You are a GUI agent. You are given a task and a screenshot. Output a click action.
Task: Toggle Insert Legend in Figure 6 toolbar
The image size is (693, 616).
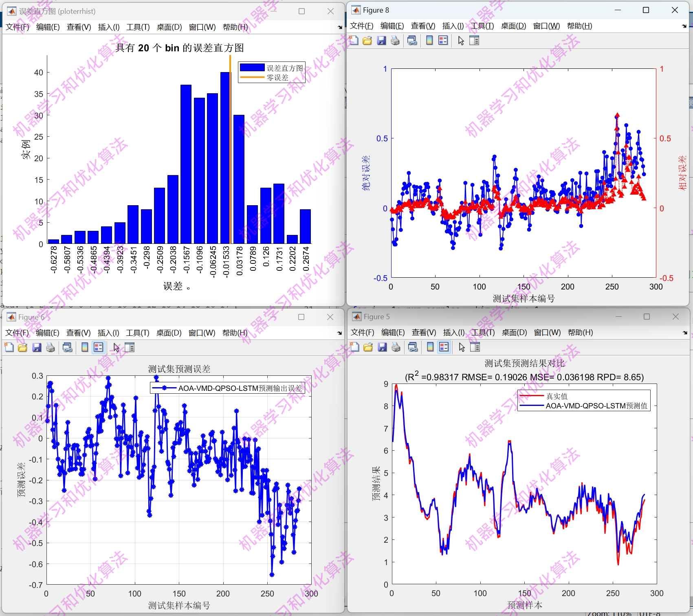99,347
